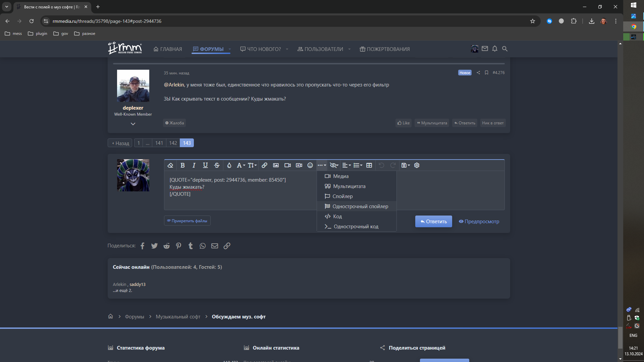Screen dimensions: 644x362
Task: Toggle strikethrough formatting in editor
Action: 217,165
